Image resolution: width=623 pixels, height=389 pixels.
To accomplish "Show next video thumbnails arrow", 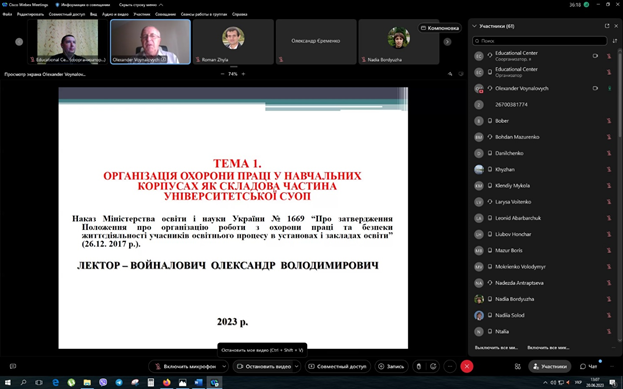I will pyautogui.click(x=447, y=42).
